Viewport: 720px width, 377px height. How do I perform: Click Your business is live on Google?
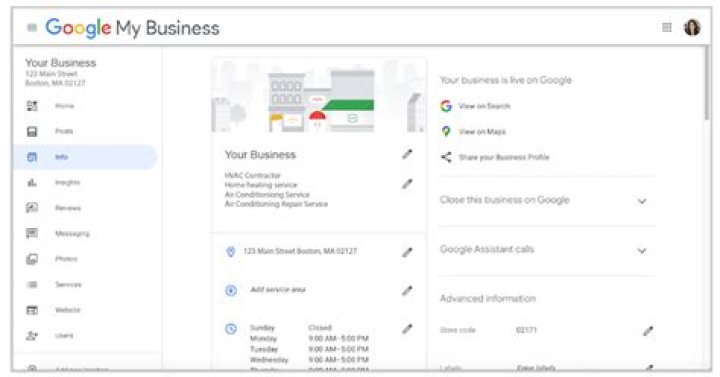click(506, 80)
